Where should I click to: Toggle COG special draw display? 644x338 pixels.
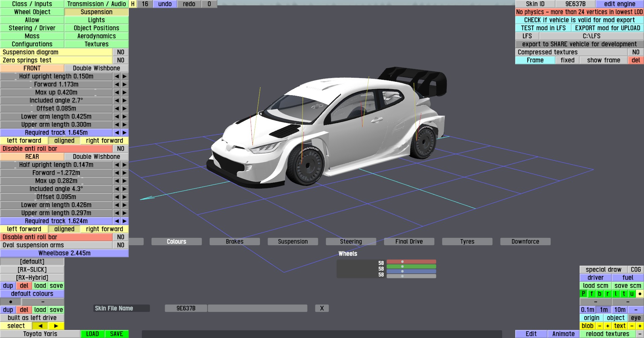(636, 270)
